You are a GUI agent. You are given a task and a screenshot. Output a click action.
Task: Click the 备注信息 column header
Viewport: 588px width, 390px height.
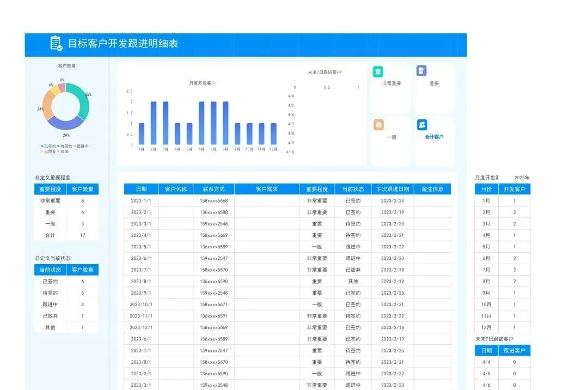(432, 189)
